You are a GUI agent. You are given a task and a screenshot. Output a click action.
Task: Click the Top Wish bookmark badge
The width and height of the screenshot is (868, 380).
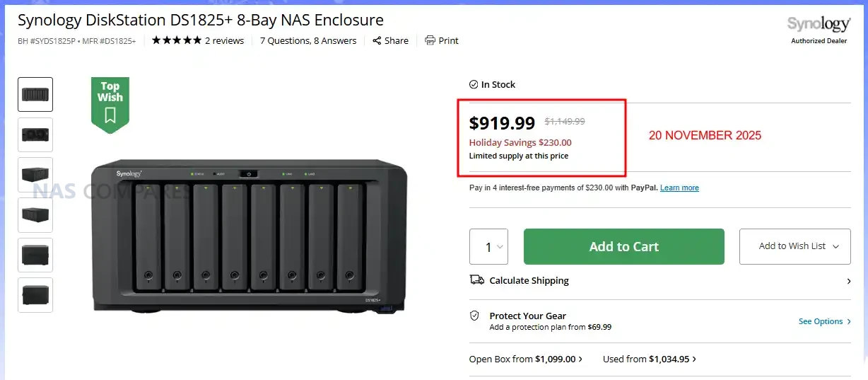[110, 103]
